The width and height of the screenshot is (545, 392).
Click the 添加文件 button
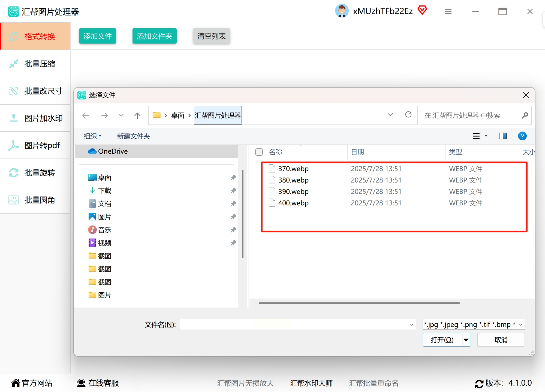coord(98,36)
